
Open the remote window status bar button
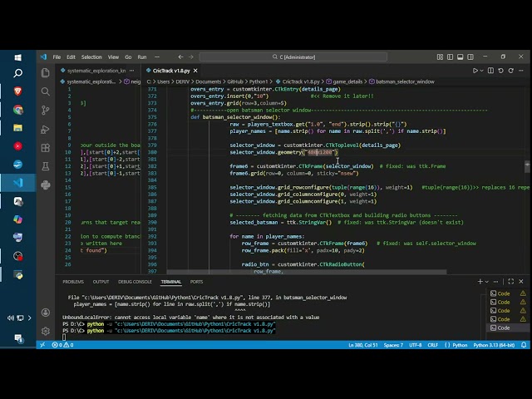click(42, 345)
